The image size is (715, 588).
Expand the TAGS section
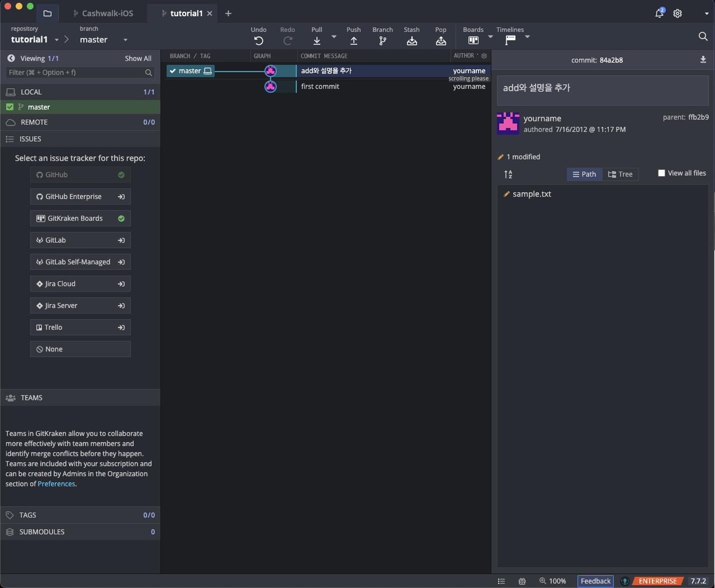[28, 515]
